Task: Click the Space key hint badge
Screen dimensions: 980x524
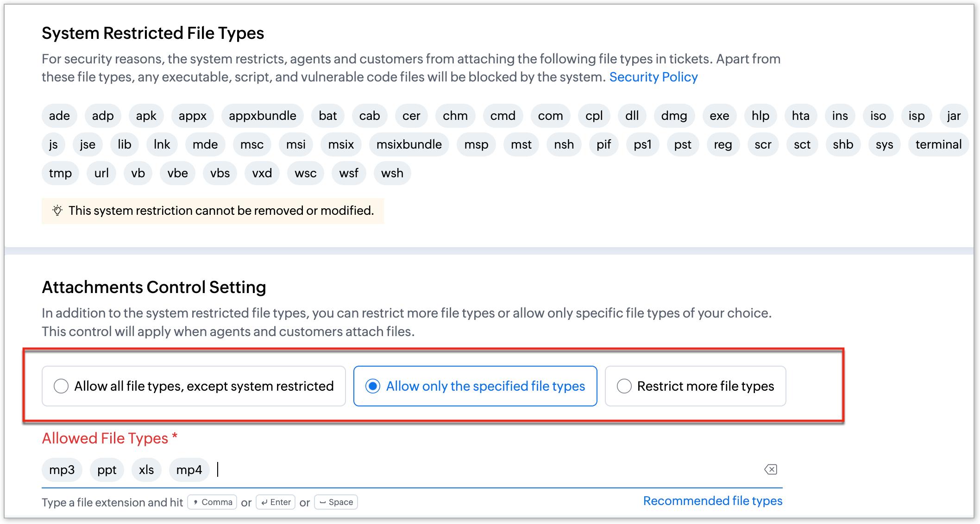Action: pos(336,502)
